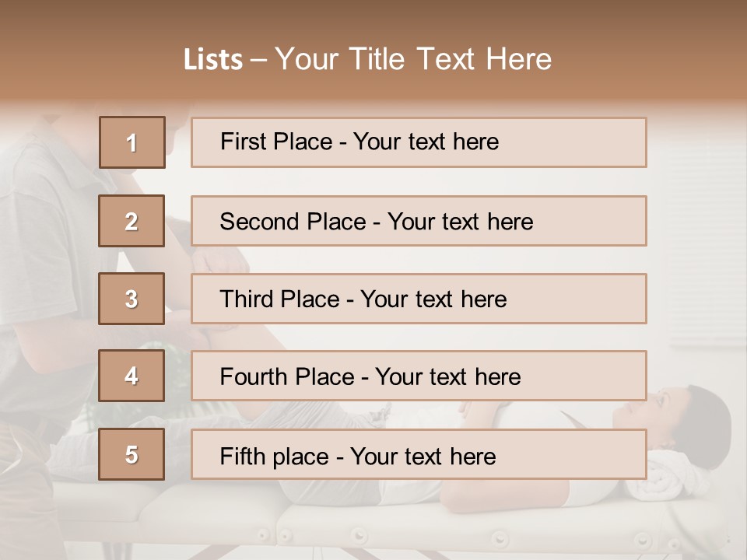
Task: Select the Fifth place text bar
Action: click(x=419, y=454)
